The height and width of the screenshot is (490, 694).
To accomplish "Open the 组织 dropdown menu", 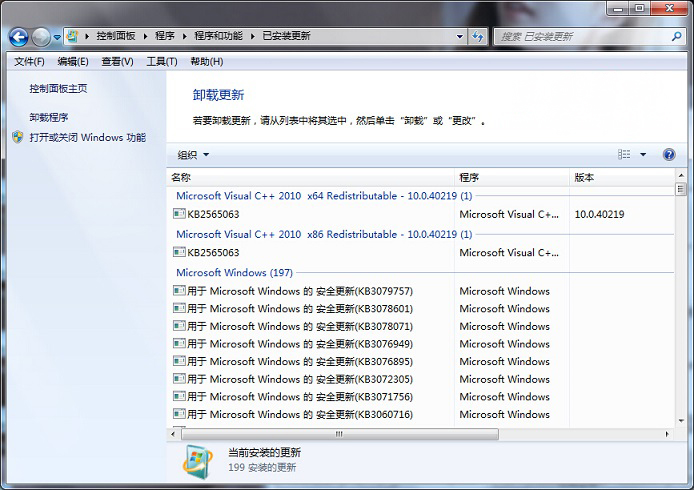I will [193, 154].
